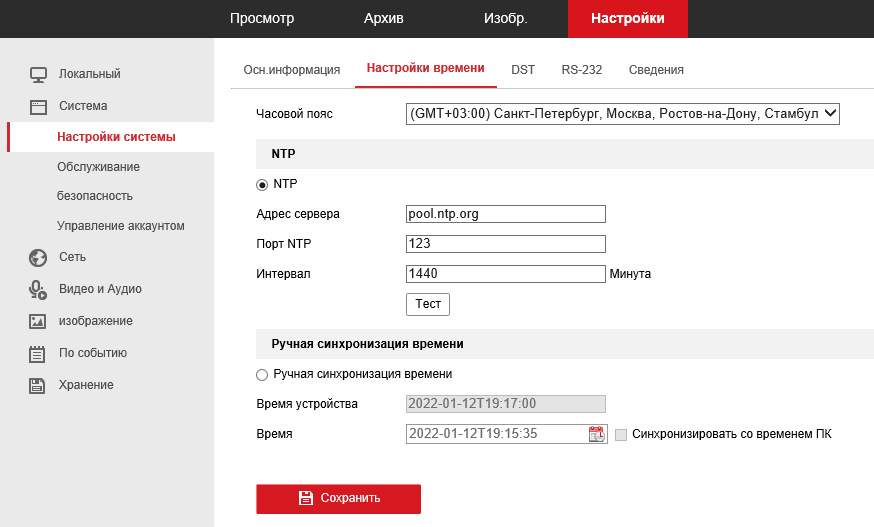Click the Минута unit label
Screen dimensions: 874x527
pyautogui.click(x=630, y=274)
